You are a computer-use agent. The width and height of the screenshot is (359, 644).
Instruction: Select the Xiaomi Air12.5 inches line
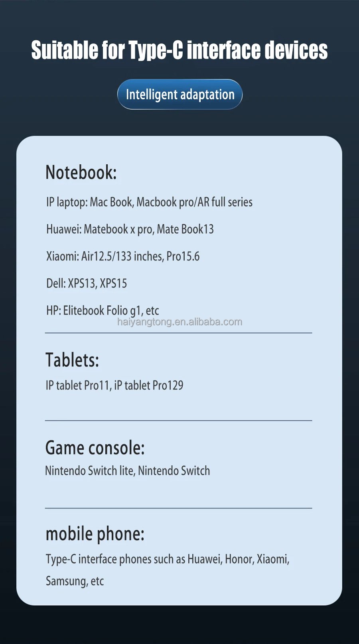(x=123, y=256)
